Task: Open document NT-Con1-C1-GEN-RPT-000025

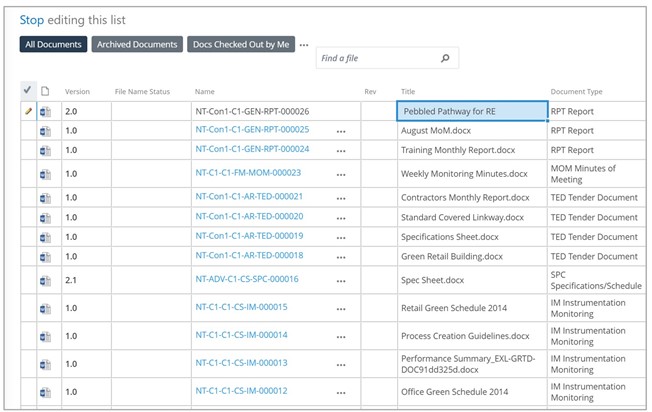Action: tap(252, 130)
